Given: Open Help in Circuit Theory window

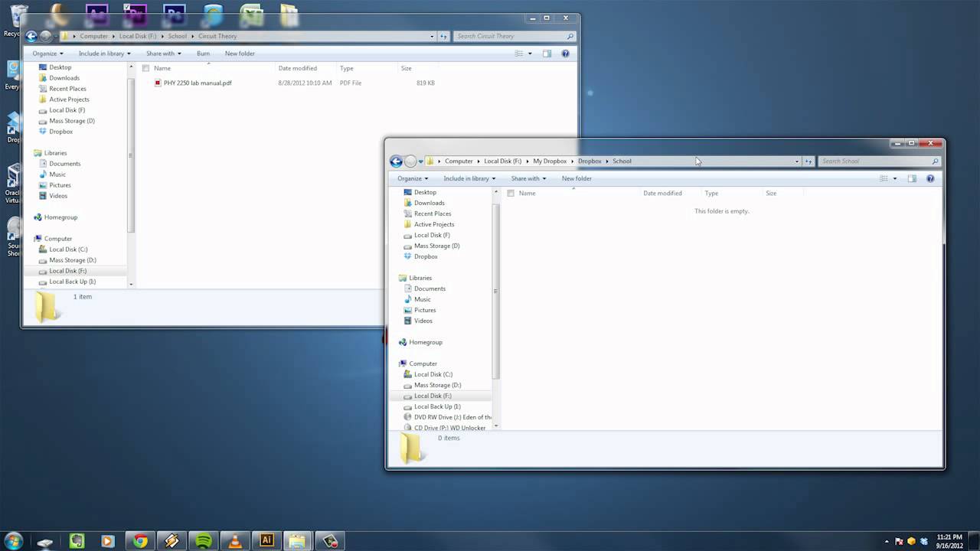Looking at the screenshot, I should [565, 54].
